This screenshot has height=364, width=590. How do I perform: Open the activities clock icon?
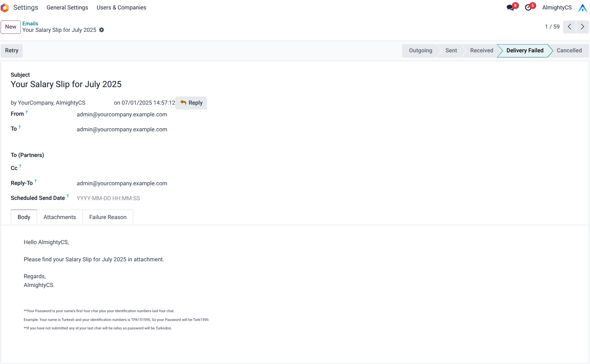[x=528, y=7]
